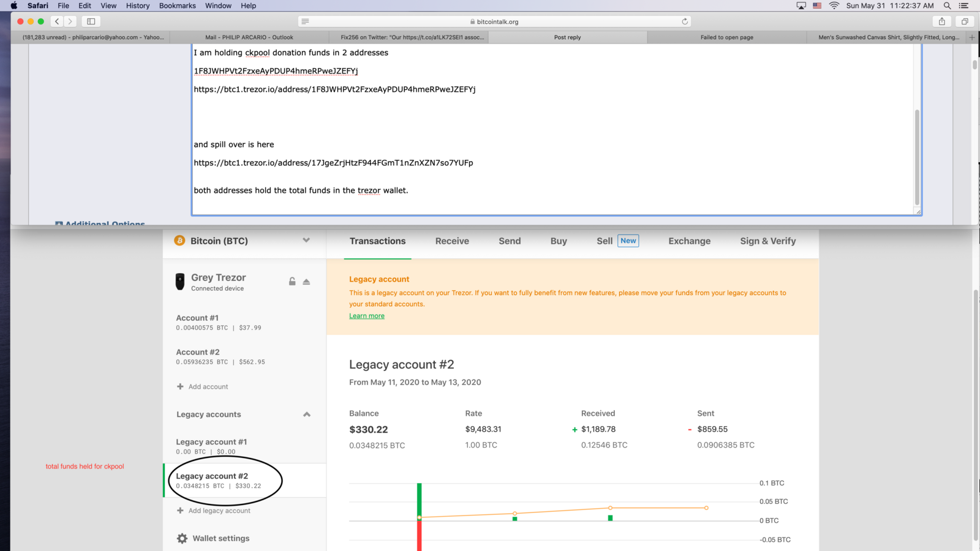The width and height of the screenshot is (980, 551).
Task: Click the received amount $1,189.78
Action: coord(598,429)
